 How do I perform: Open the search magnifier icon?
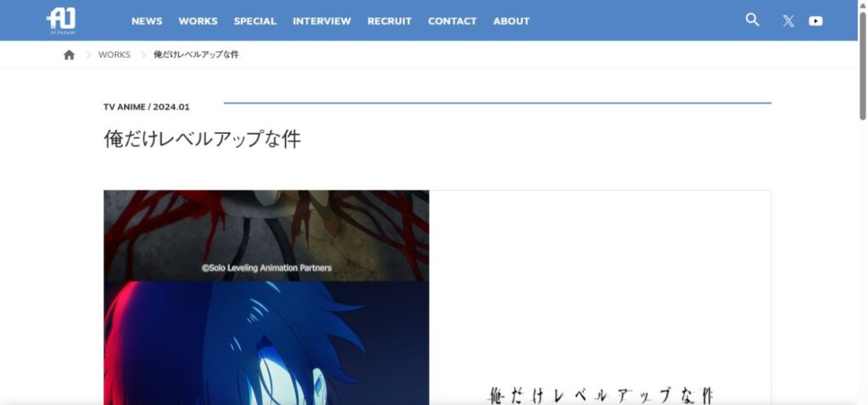point(752,20)
